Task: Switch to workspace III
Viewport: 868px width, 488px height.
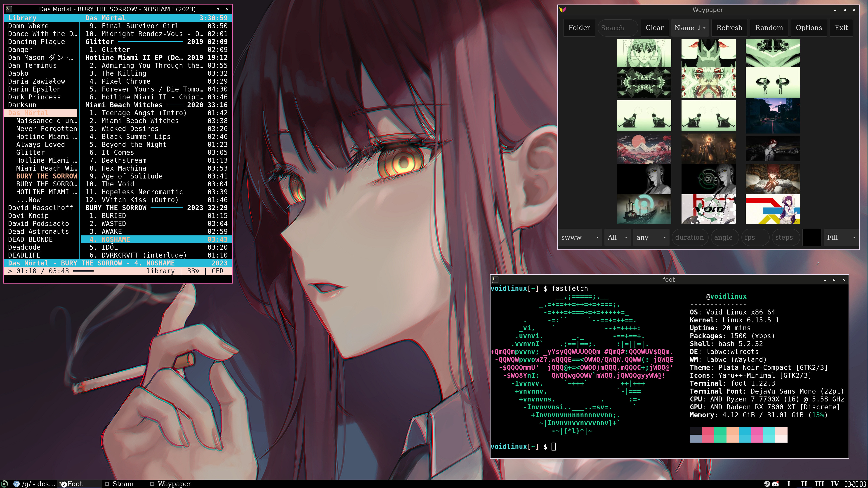Action: tap(819, 484)
